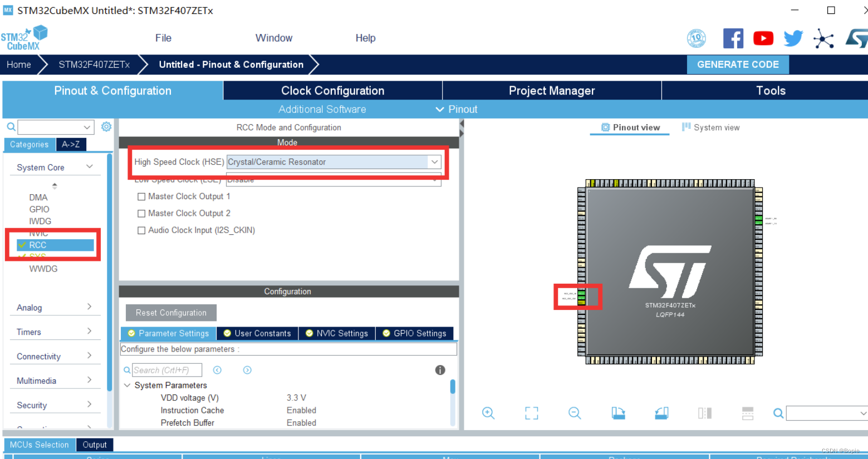
Task: Open the pin search combo box
Action: (827, 413)
